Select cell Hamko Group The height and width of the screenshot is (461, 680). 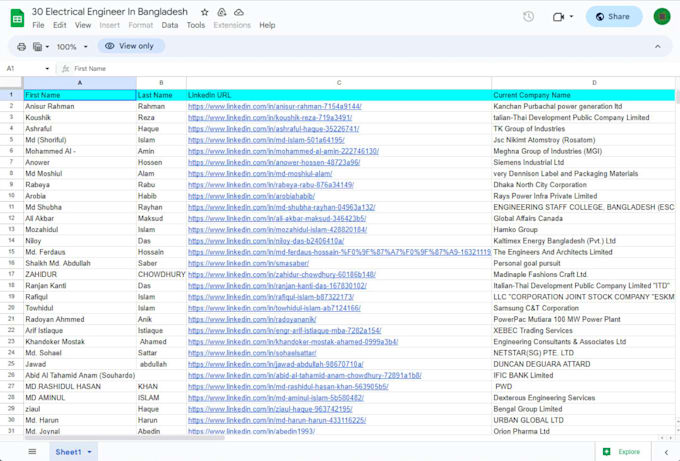(584, 229)
